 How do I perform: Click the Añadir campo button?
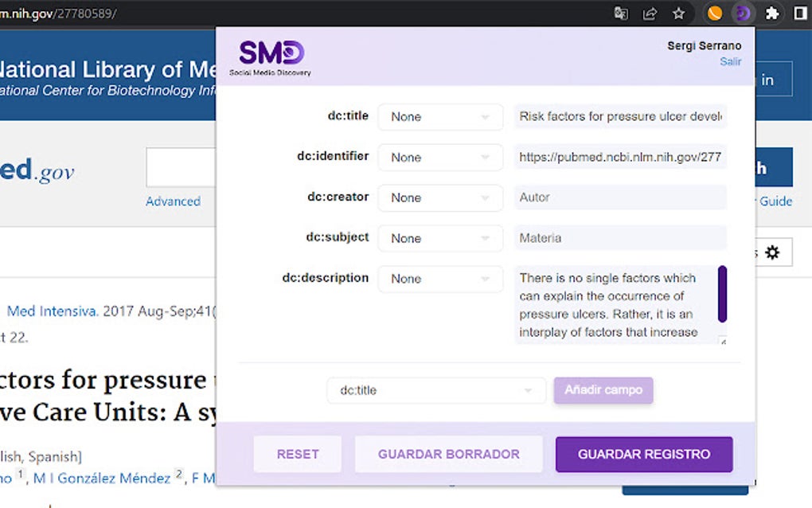coord(603,390)
